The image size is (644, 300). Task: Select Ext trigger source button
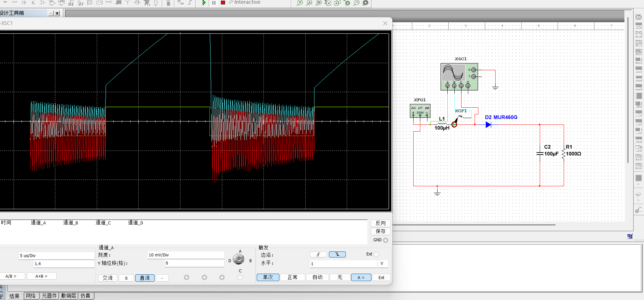[381, 277]
